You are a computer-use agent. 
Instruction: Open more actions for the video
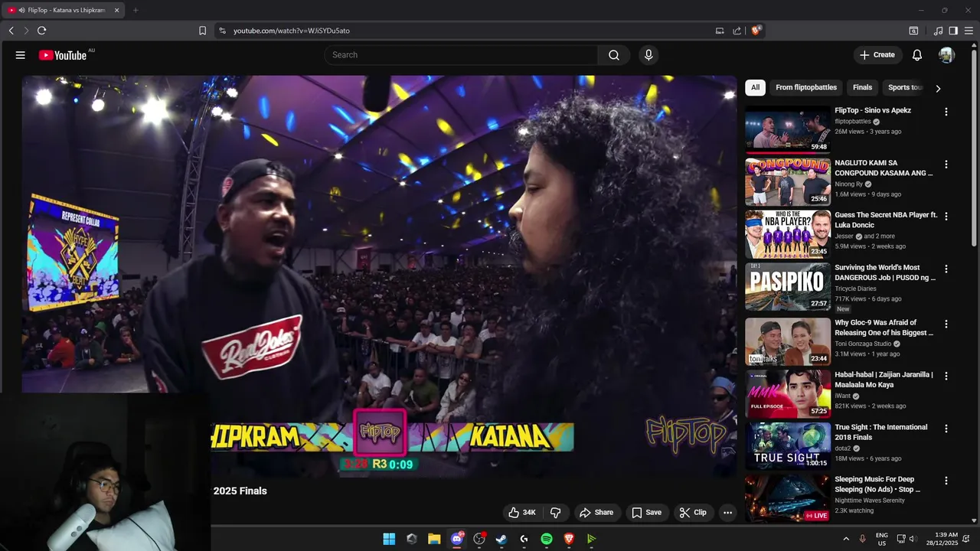pyautogui.click(x=727, y=513)
